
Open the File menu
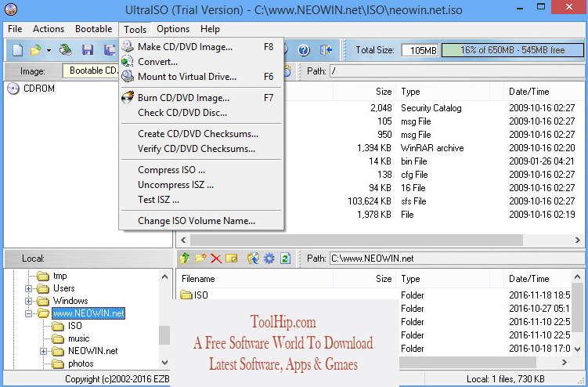click(15, 29)
